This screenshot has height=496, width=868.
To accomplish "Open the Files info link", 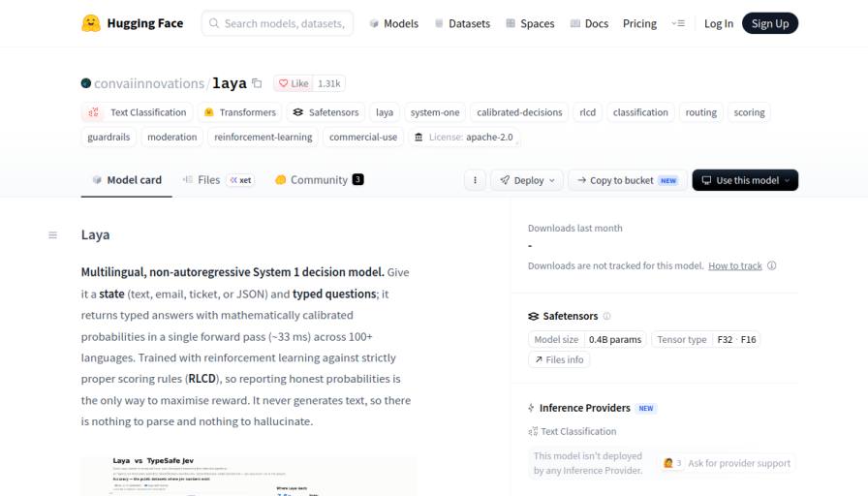I will 559,359.
